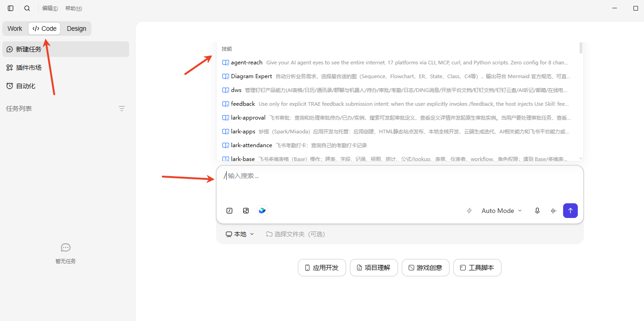Select the Diagram Expert skill
Image resolution: width=644 pixels, height=321 pixels.
coord(398,76)
